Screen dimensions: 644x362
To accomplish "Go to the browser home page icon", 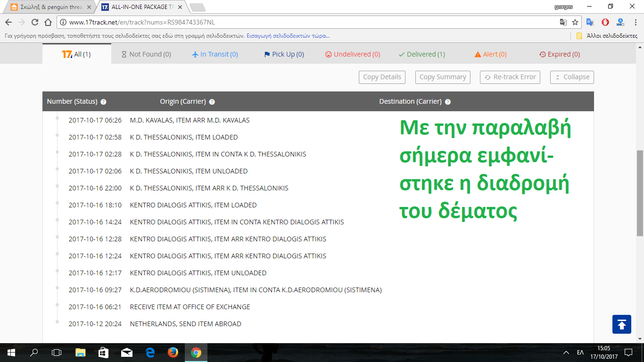I will tap(48, 22).
